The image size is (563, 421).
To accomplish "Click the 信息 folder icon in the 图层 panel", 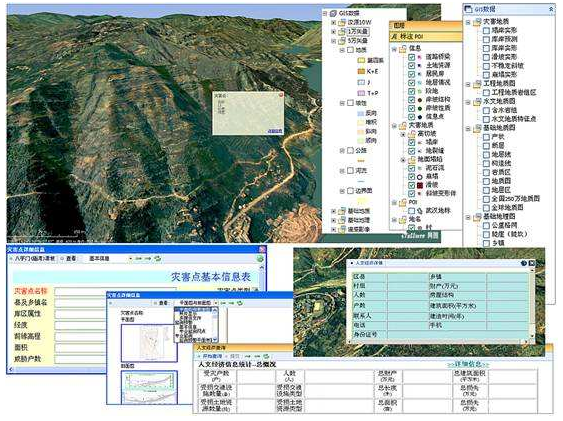I will coord(403,48).
